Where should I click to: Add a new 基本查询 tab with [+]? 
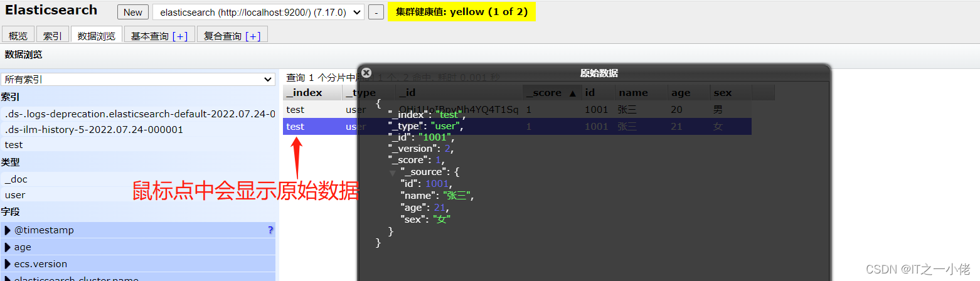(x=180, y=36)
